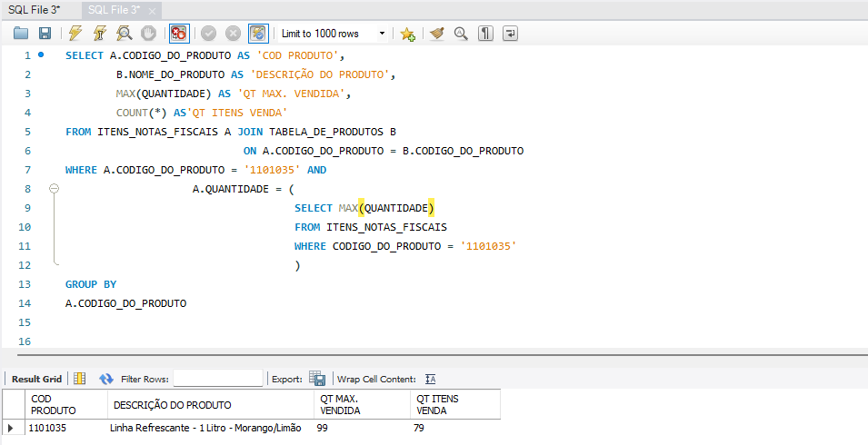Click 'QT MAX. VENDIDA' alias on line 3
The width and height of the screenshot is (868, 445).
click(x=291, y=94)
